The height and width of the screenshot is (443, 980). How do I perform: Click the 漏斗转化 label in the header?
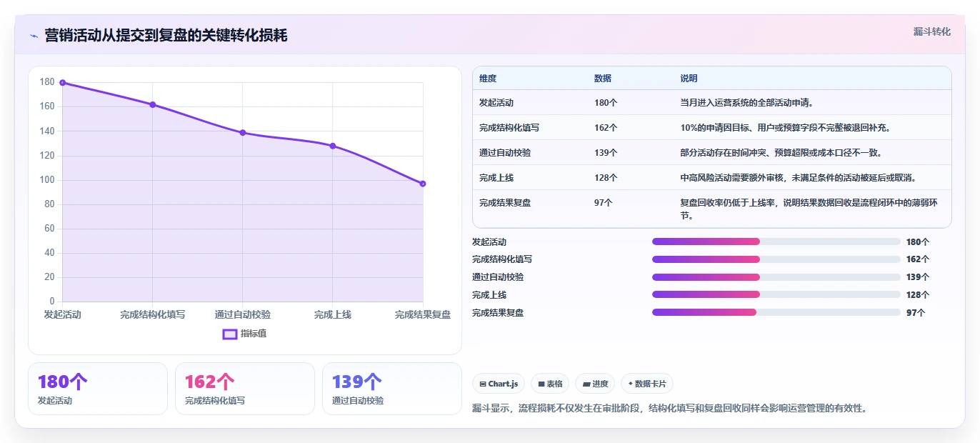[x=931, y=31]
